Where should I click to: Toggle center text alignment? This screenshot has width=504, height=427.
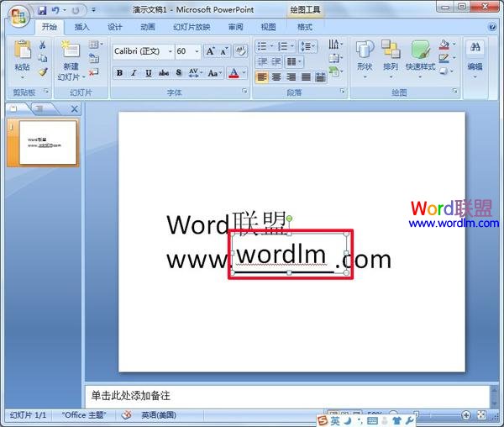click(x=276, y=77)
